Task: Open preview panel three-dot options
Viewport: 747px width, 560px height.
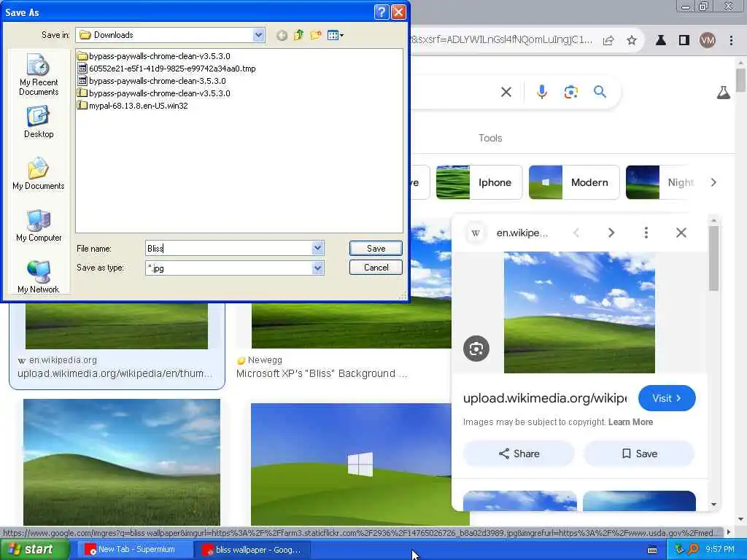Action: (x=646, y=233)
